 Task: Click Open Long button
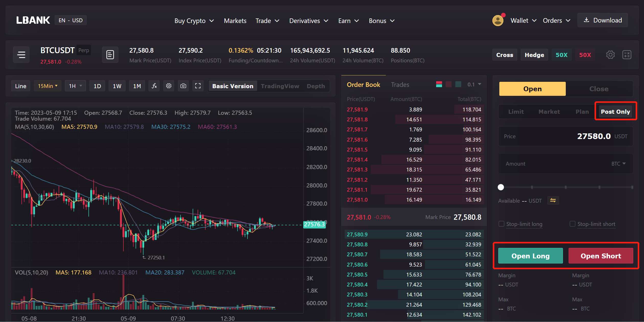coord(530,256)
